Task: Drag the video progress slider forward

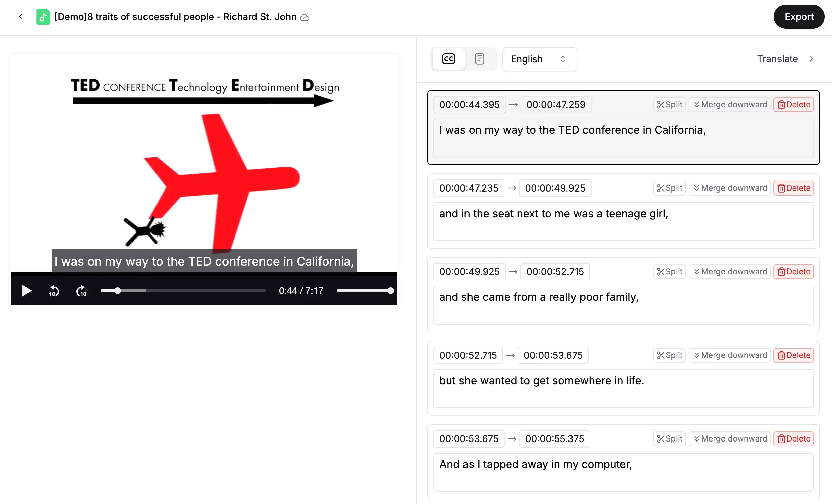Action: [118, 290]
